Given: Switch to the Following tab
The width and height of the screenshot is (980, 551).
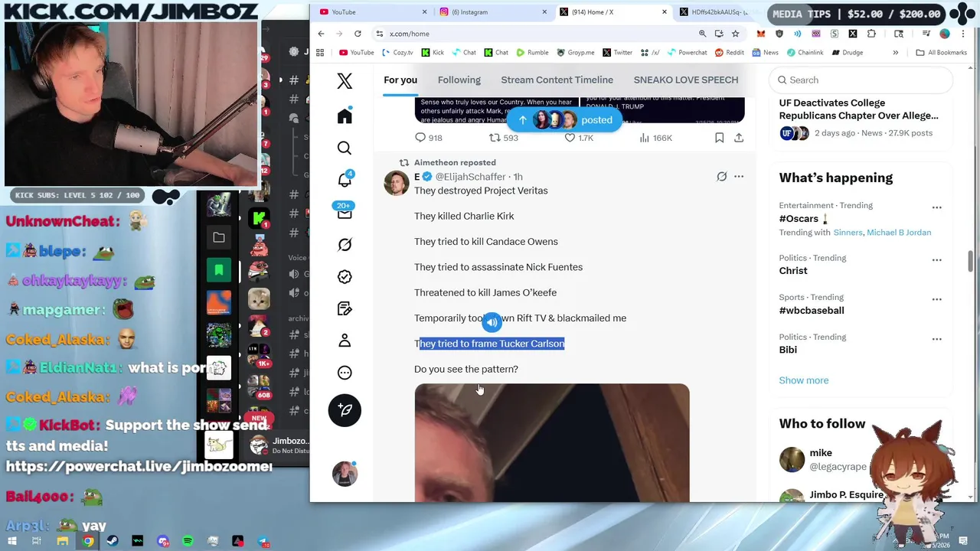Looking at the screenshot, I should pyautogui.click(x=459, y=80).
